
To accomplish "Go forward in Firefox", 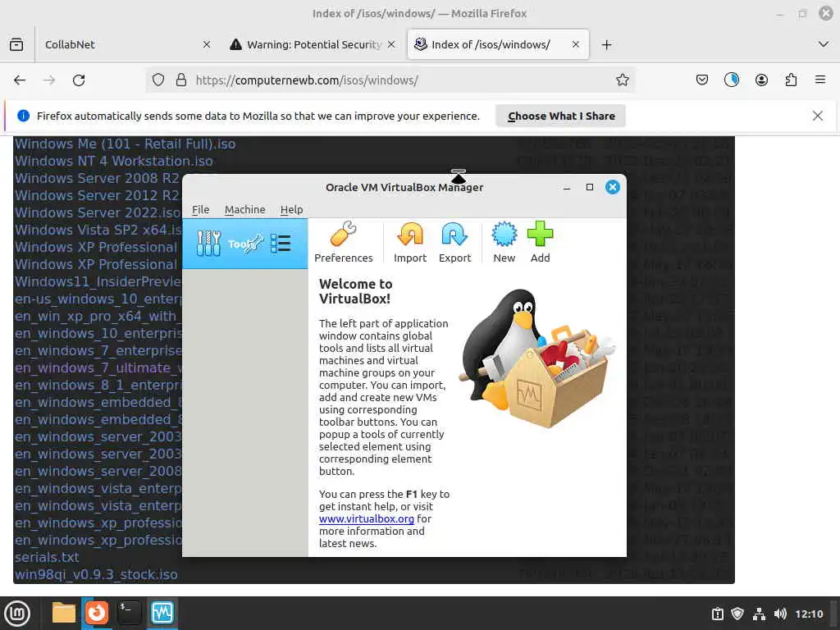I will [x=49, y=80].
